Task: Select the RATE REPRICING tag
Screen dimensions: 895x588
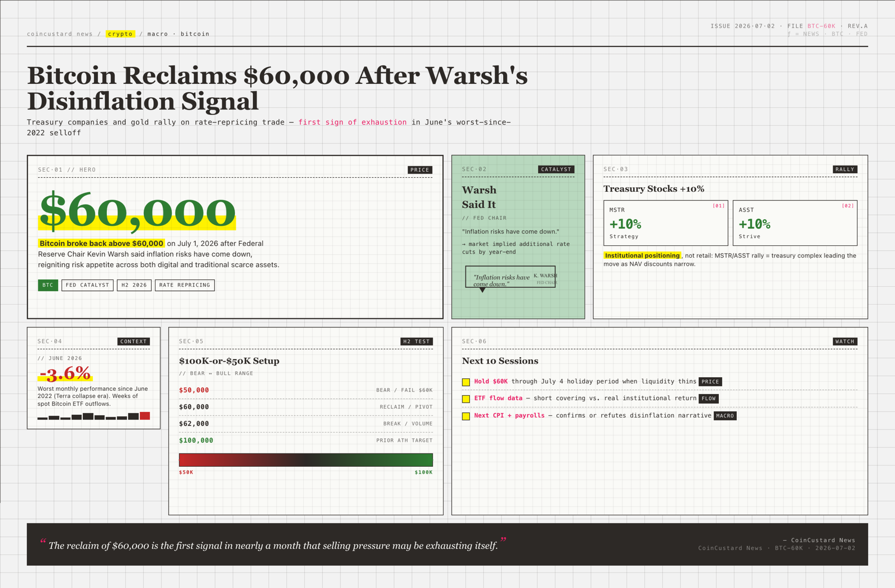Action: tap(185, 285)
